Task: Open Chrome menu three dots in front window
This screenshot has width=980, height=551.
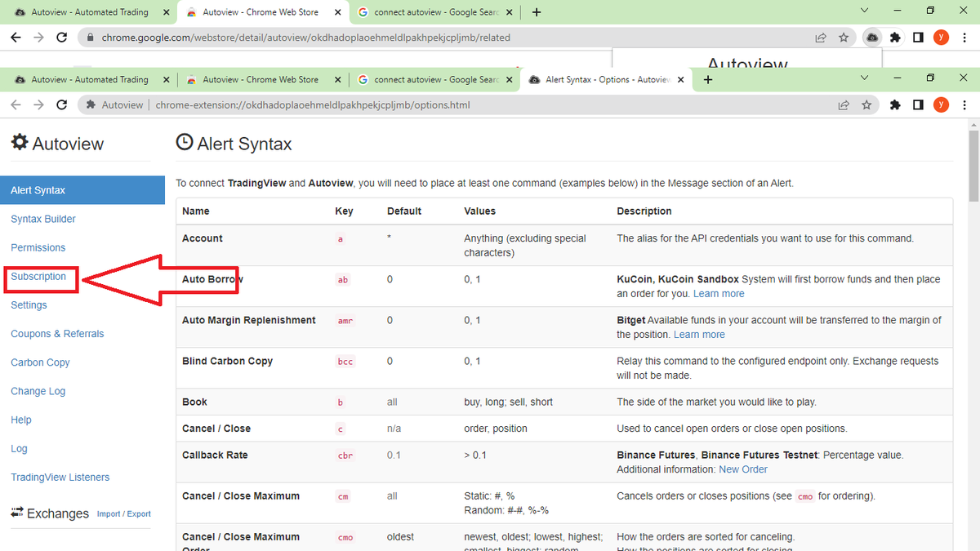Action: tap(963, 104)
